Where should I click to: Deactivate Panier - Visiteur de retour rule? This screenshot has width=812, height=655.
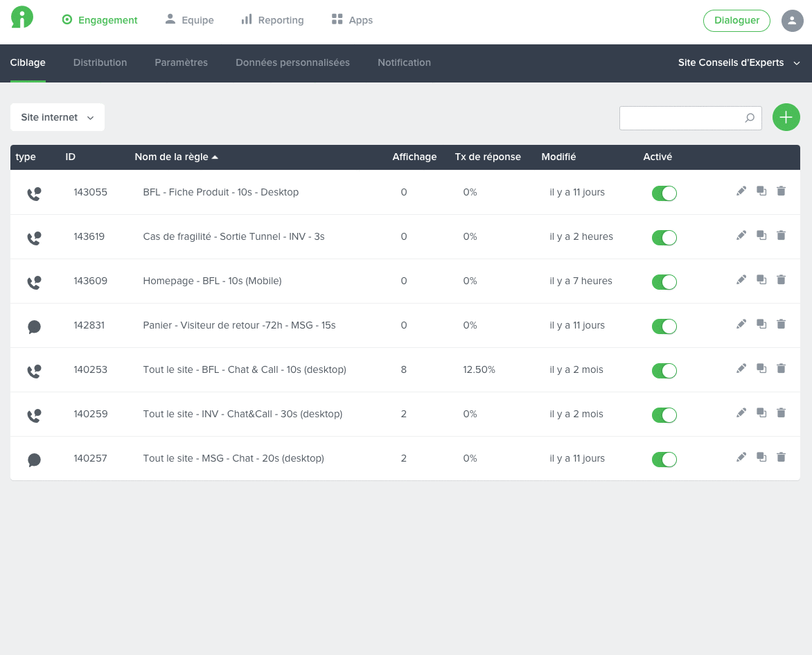click(x=664, y=326)
